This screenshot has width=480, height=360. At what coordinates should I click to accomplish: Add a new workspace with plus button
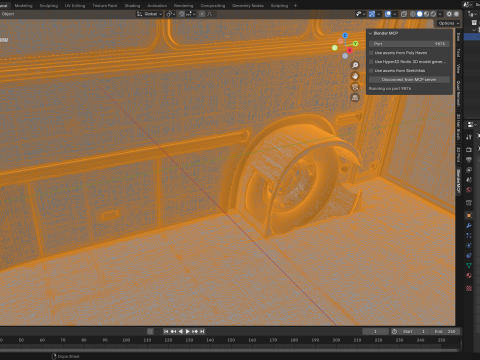(x=295, y=6)
